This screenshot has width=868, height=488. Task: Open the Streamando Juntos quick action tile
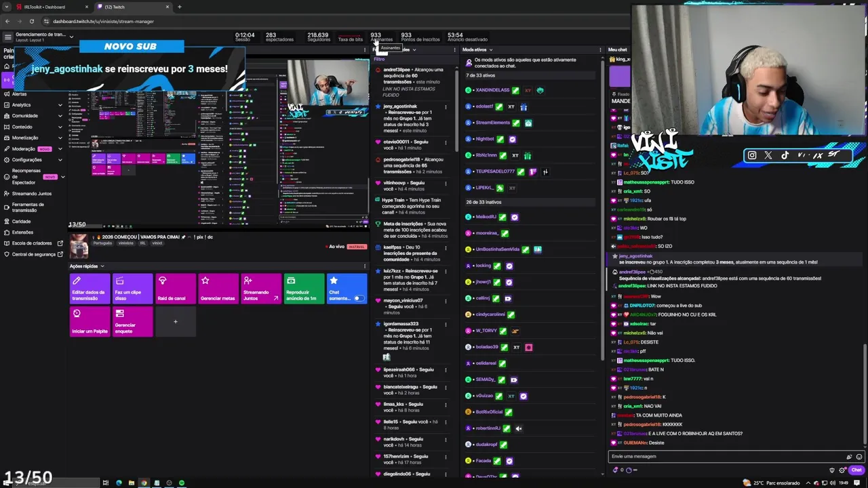261,288
